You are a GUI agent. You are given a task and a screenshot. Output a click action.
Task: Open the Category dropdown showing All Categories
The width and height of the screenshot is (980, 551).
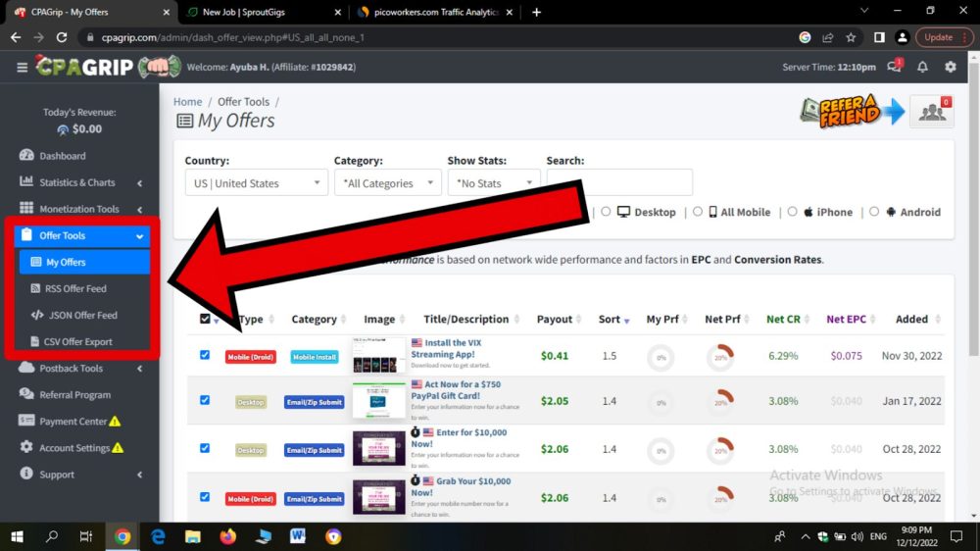(x=387, y=182)
